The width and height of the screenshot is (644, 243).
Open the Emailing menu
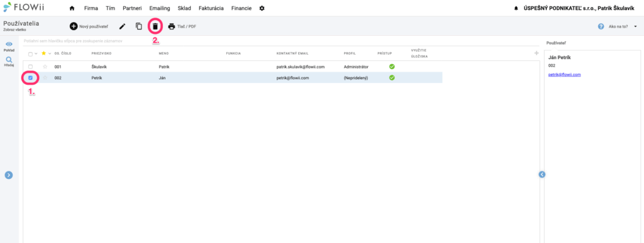coord(160,8)
